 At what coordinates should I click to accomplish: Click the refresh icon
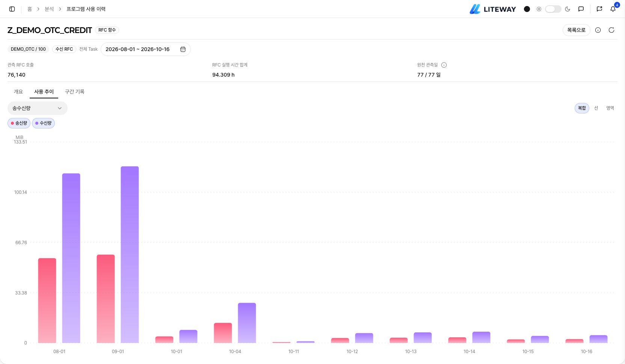click(611, 30)
